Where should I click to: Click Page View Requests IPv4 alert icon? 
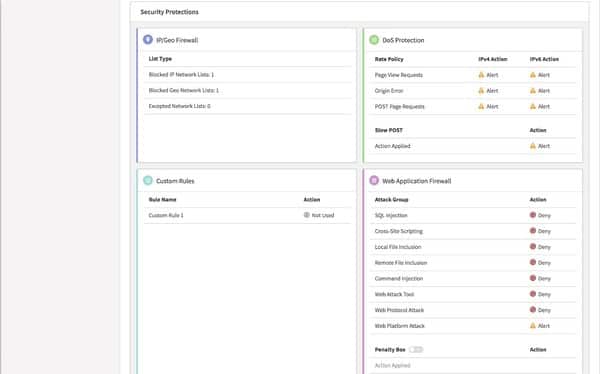click(481, 75)
